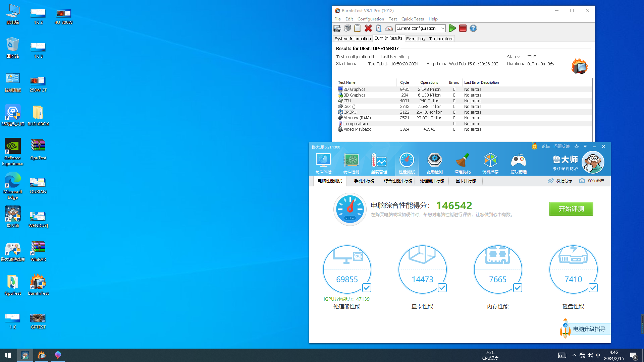Click the BurnInTest stop test icon
Image resolution: width=644 pixels, height=362 pixels.
coord(462,28)
